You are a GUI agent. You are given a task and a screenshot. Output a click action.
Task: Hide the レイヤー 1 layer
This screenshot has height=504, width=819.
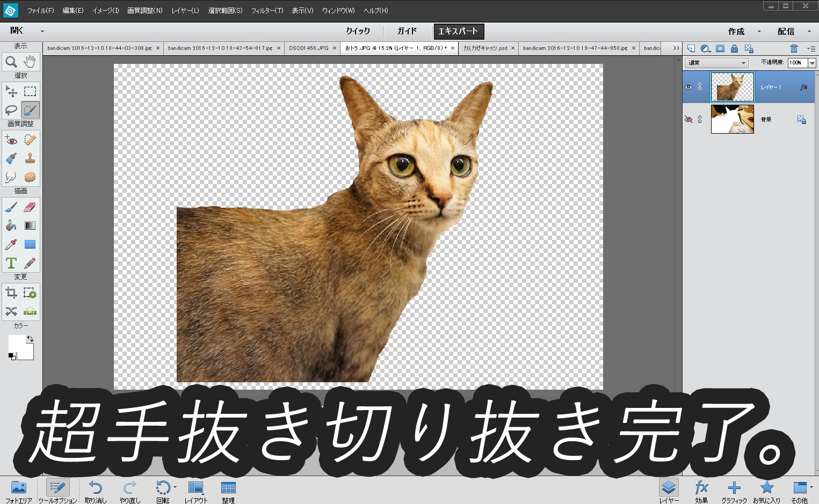coord(688,87)
